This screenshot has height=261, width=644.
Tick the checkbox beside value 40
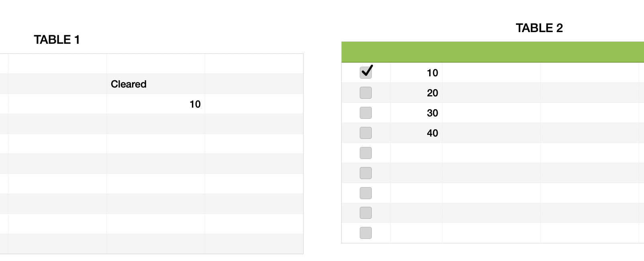tap(366, 133)
